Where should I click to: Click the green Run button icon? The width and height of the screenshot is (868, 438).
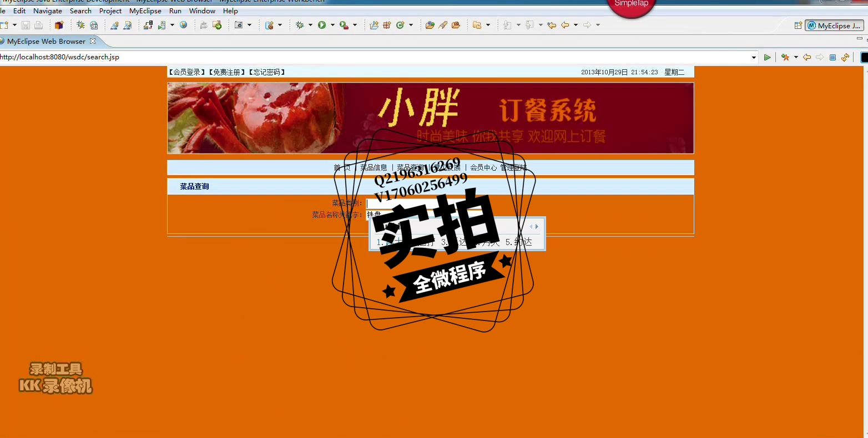(322, 25)
